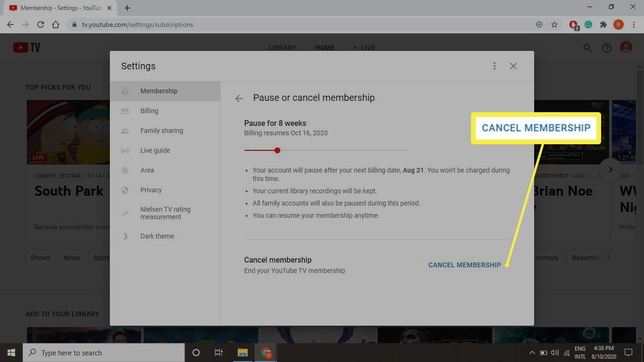
Task: Click the far end of the pause slider track
Action: click(x=407, y=150)
